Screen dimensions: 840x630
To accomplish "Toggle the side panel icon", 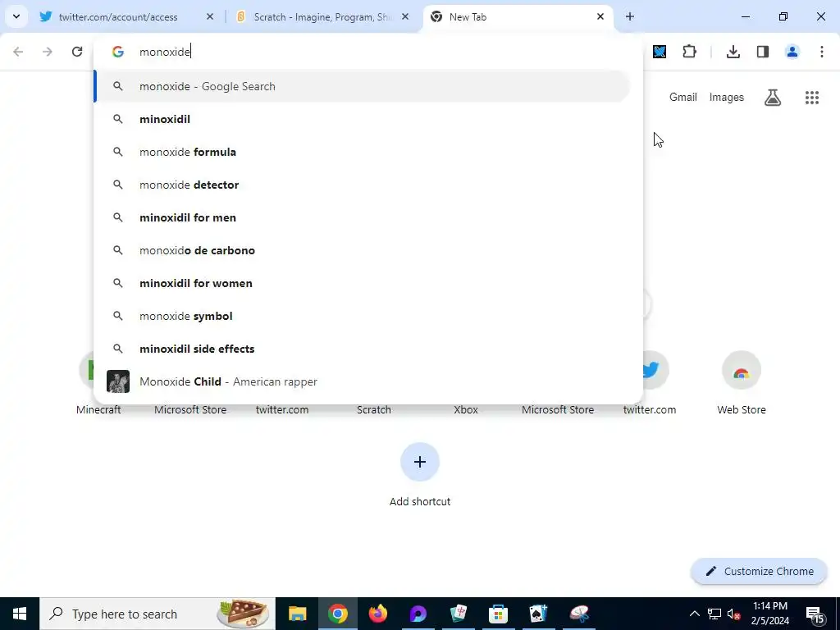I will (763, 52).
